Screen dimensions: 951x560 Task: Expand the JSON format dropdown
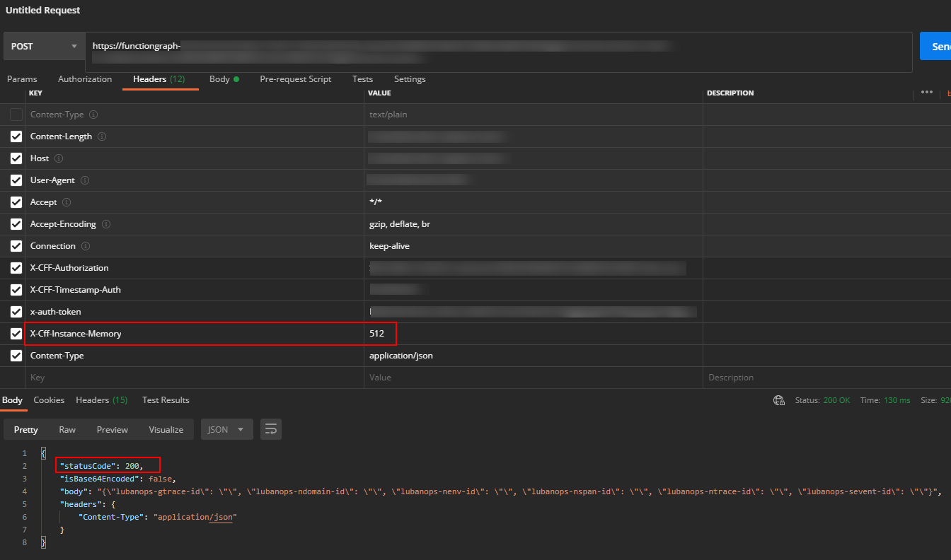pyautogui.click(x=226, y=429)
